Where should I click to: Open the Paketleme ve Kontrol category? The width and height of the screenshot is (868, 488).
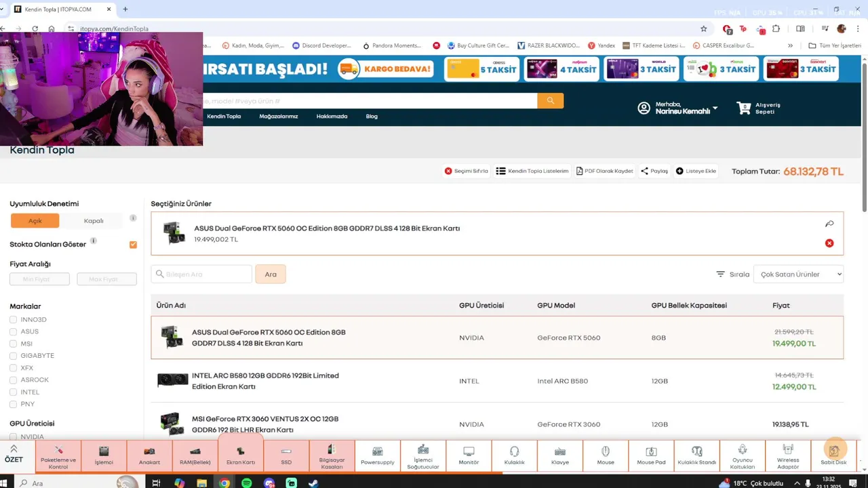[x=58, y=457]
